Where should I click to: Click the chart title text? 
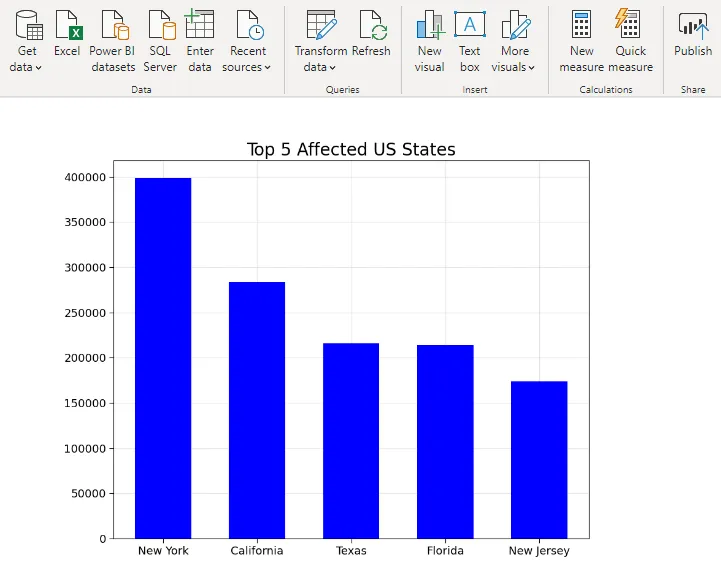(351, 150)
